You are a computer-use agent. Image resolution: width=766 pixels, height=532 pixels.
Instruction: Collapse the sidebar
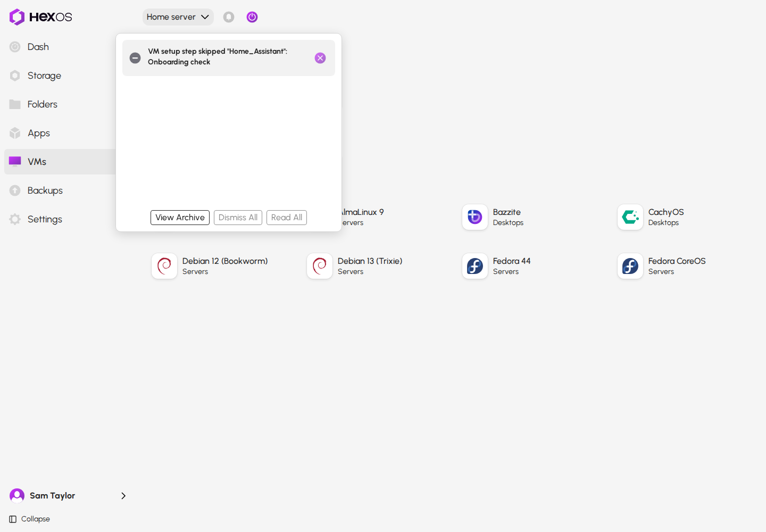coord(30,519)
